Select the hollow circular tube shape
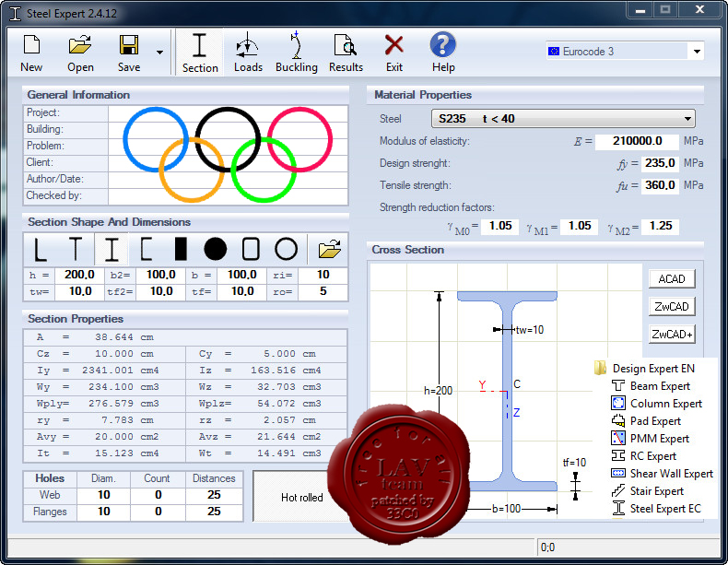 [x=286, y=249]
